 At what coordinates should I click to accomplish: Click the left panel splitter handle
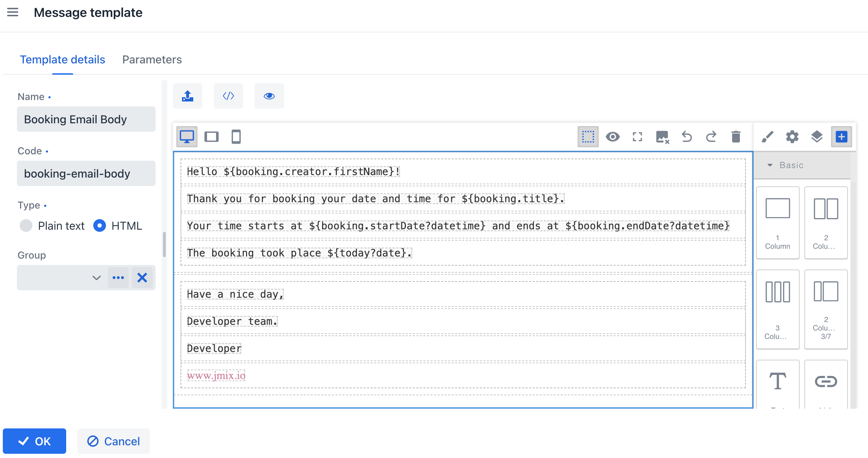(x=164, y=245)
